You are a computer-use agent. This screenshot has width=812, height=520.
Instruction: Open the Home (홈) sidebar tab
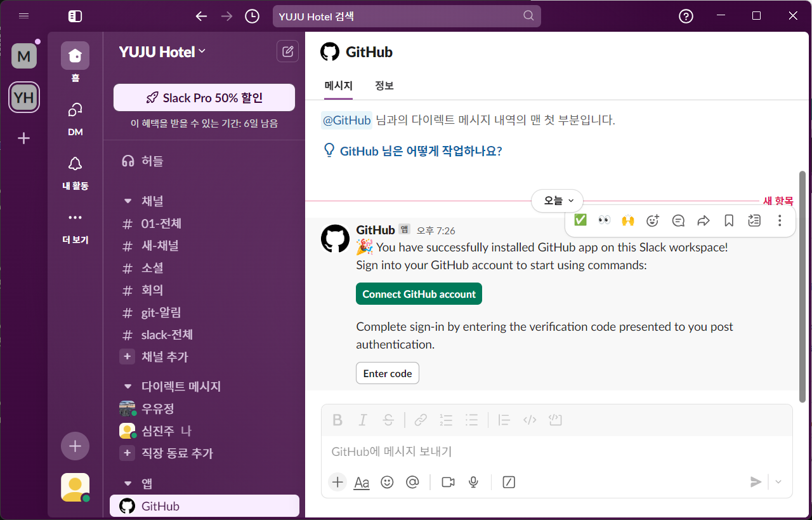75,63
